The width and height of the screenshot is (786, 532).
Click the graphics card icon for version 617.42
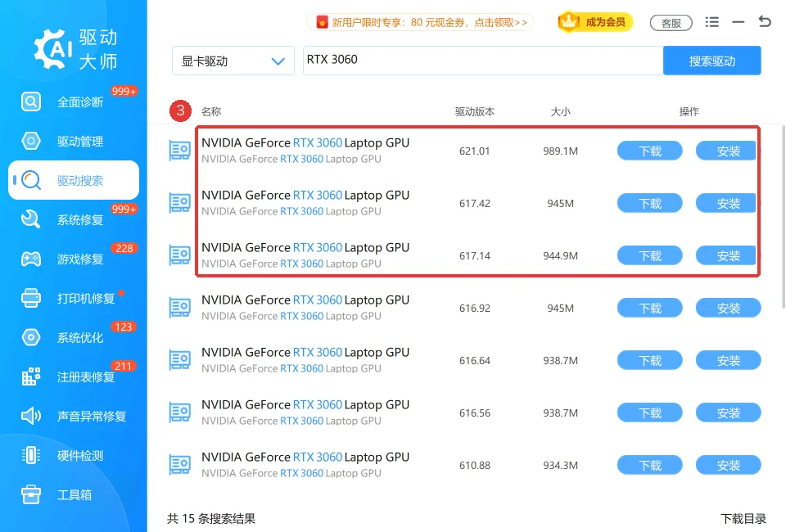(179, 203)
